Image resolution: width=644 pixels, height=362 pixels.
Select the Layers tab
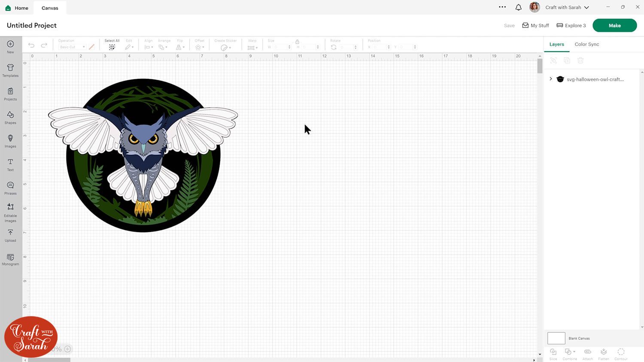pyautogui.click(x=557, y=44)
